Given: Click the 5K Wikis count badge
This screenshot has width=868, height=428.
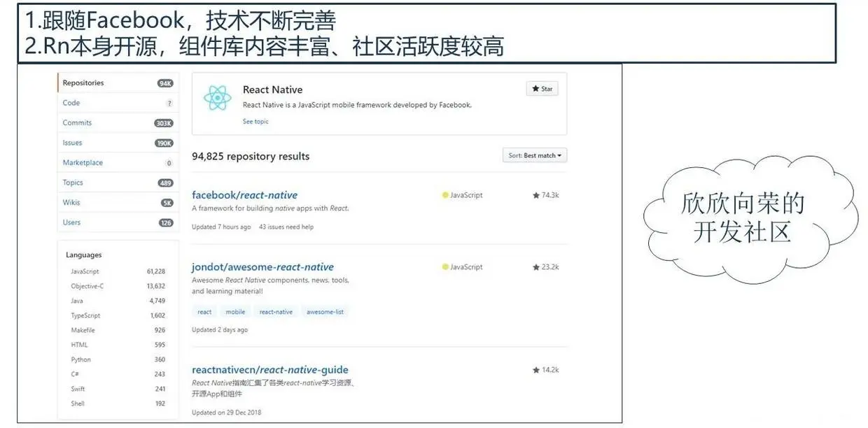Looking at the screenshot, I should click(x=167, y=203).
